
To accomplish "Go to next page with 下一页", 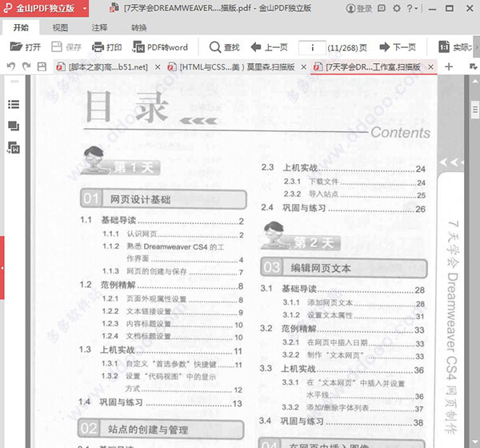I will [398, 47].
